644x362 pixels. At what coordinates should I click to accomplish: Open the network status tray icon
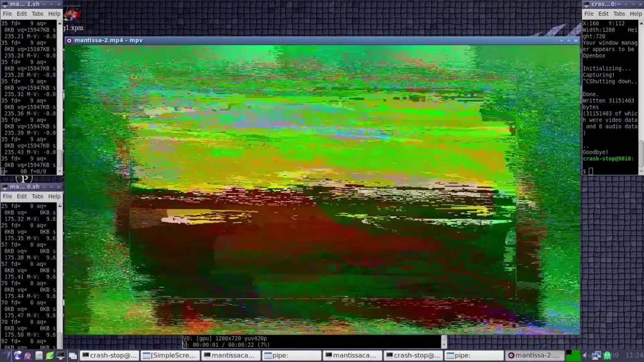596,356
